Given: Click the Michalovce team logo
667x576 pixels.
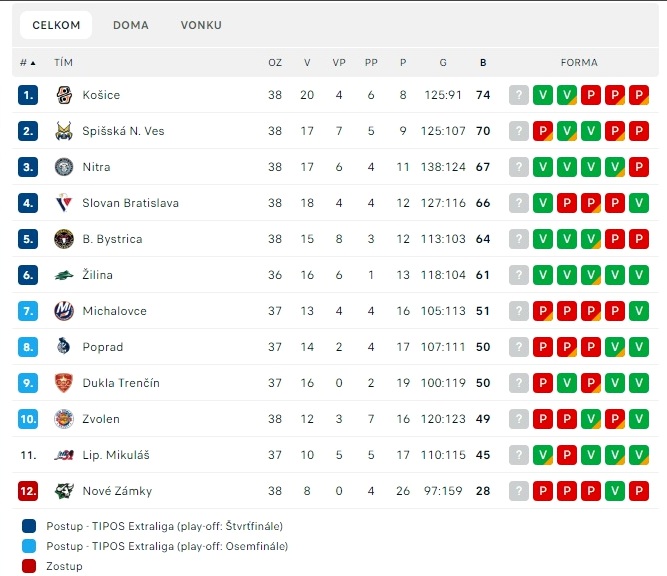Looking at the screenshot, I should [x=64, y=311].
